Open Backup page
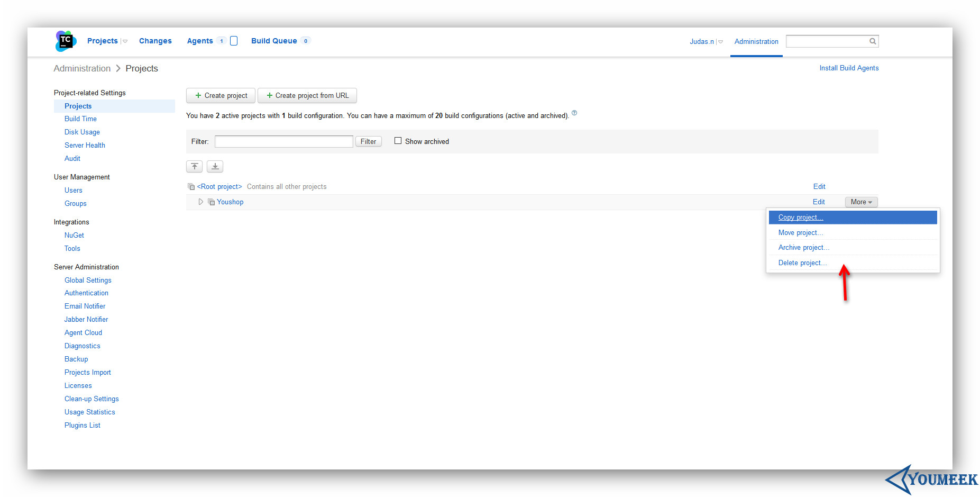This screenshot has height=497, width=980. [x=76, y=359]
